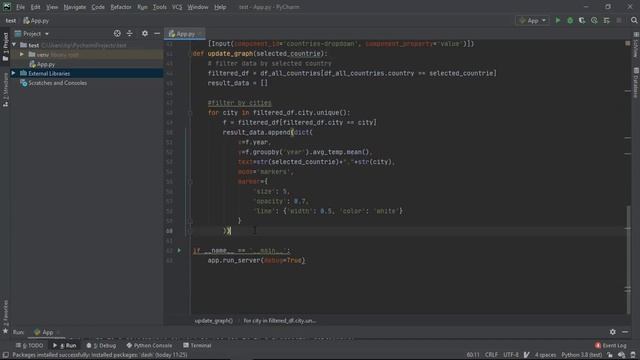This screenshot has width=640, height=360.
Task: Expand the venv folder
Action: [x=22, y=54]
